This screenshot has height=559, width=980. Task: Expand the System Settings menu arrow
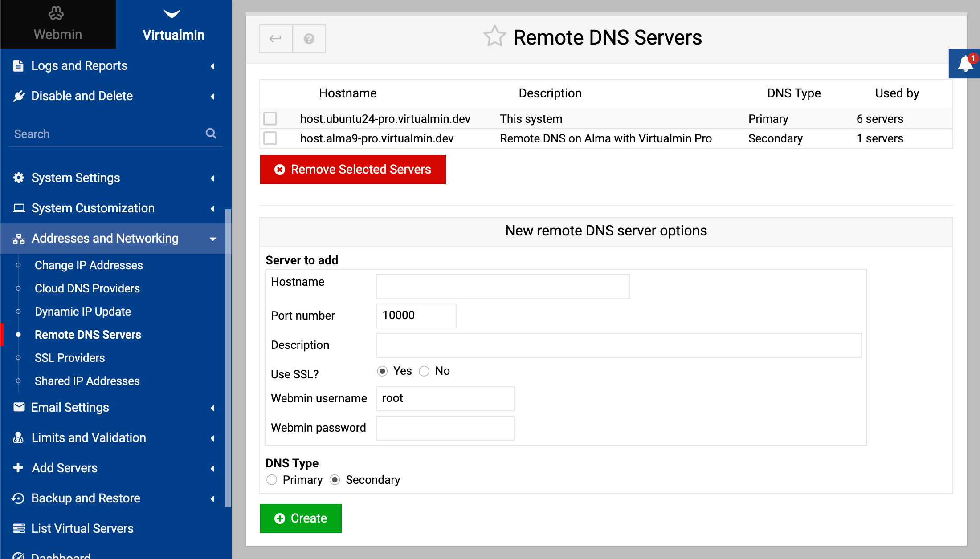(x=212, y=178)
